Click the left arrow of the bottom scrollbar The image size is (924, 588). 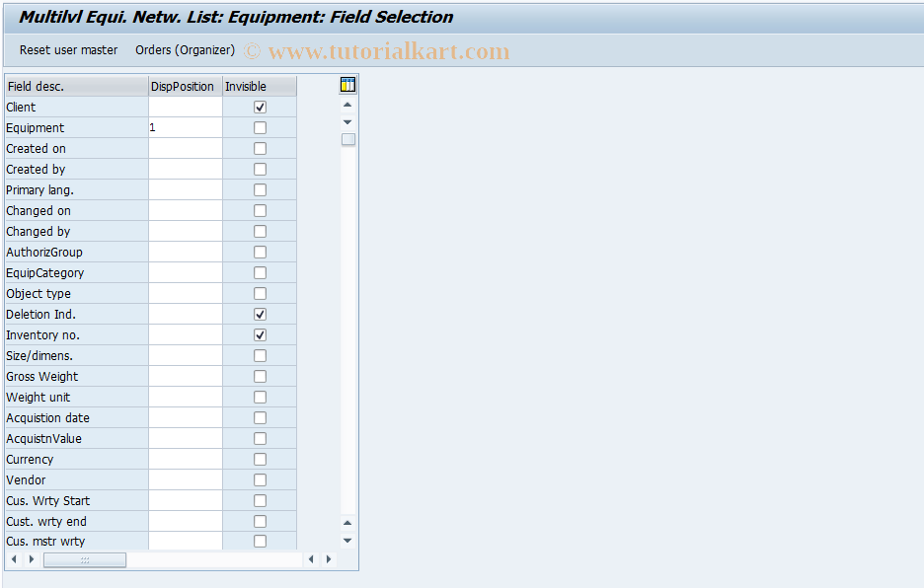point(14,559)
